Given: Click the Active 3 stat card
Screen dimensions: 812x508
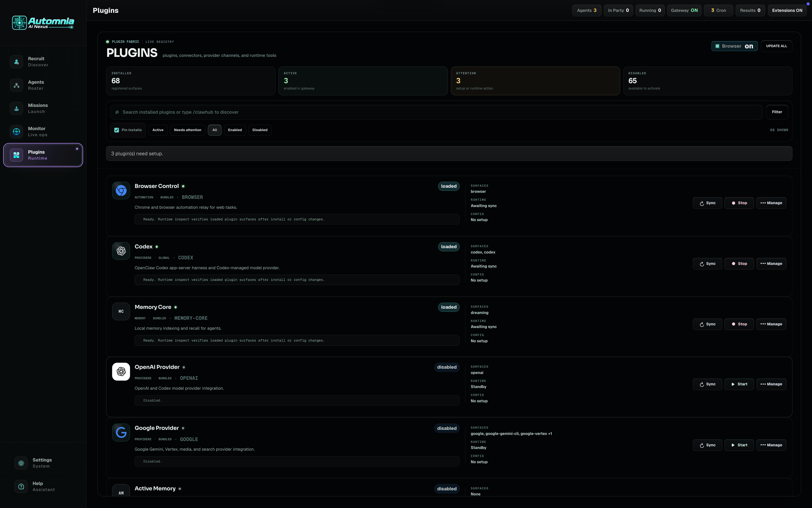Looking at the screenshot, I should pos(363,81).
